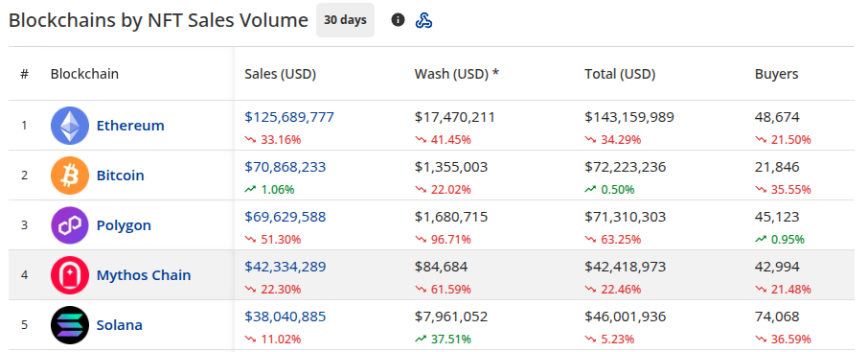Click Mythos Chain sales change 22.30%
The width and height of the screenshot is (868, 352).
tap(273, 290)
